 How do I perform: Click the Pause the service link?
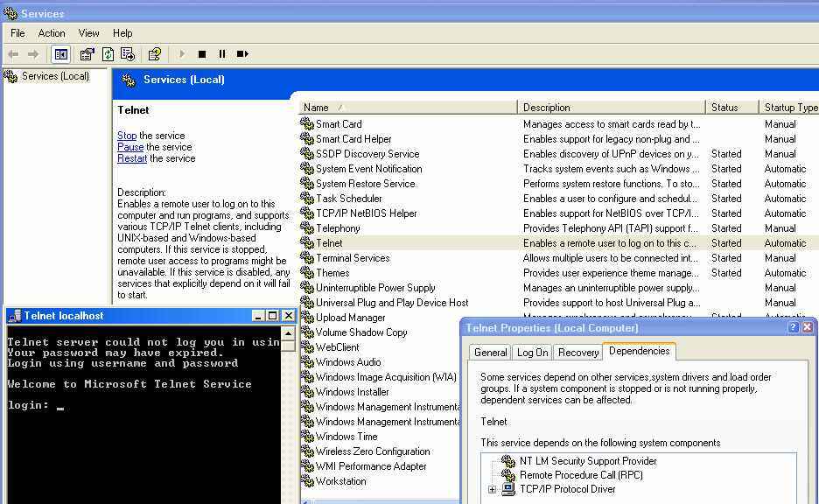click(x=130, y=147)
